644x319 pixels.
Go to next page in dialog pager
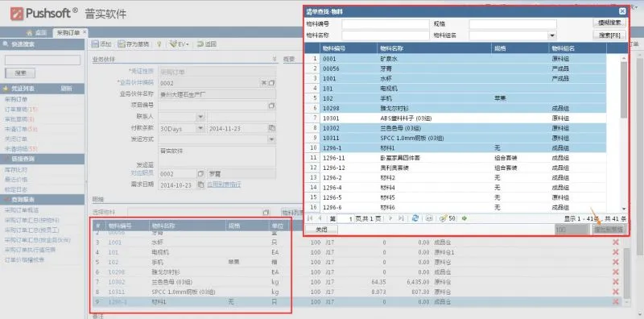pyautogui.click(x=390, y=218)
